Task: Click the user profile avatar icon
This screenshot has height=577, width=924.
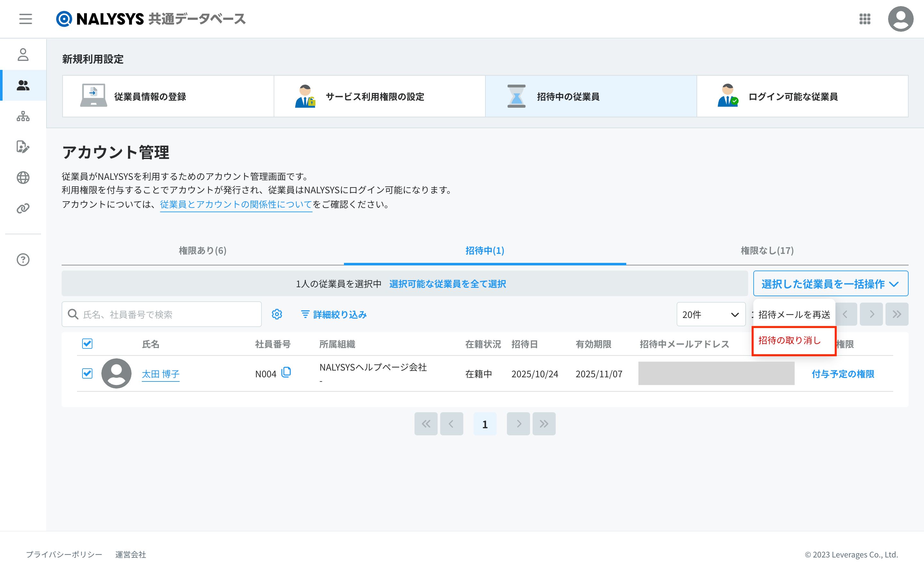Action: point(900,19)
